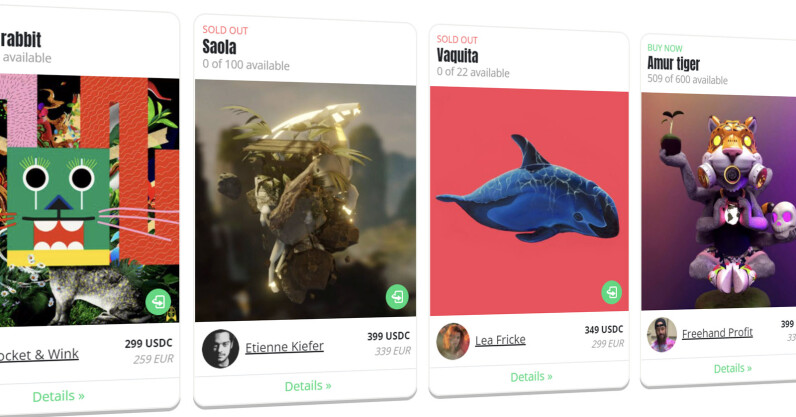The height and width of the screenshot is (417, 796).
Task: Select the colorful rabbit artwork image
Action: (89, 200)
